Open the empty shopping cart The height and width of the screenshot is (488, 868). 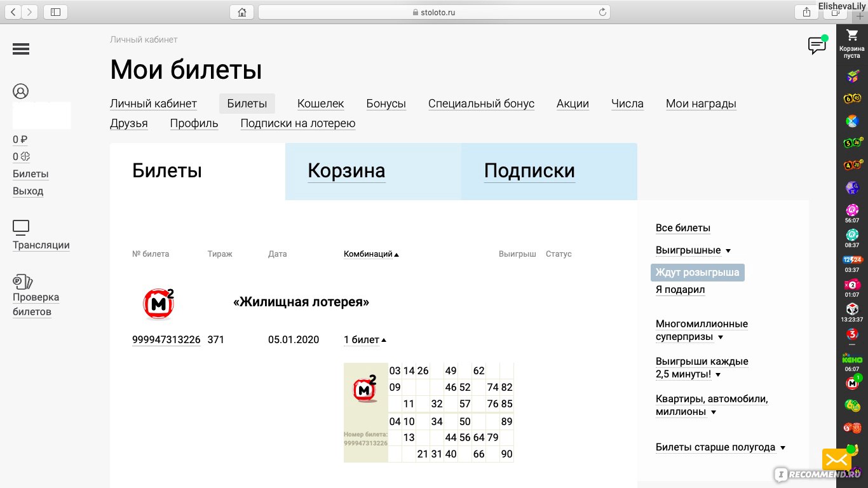coord(852,43)
